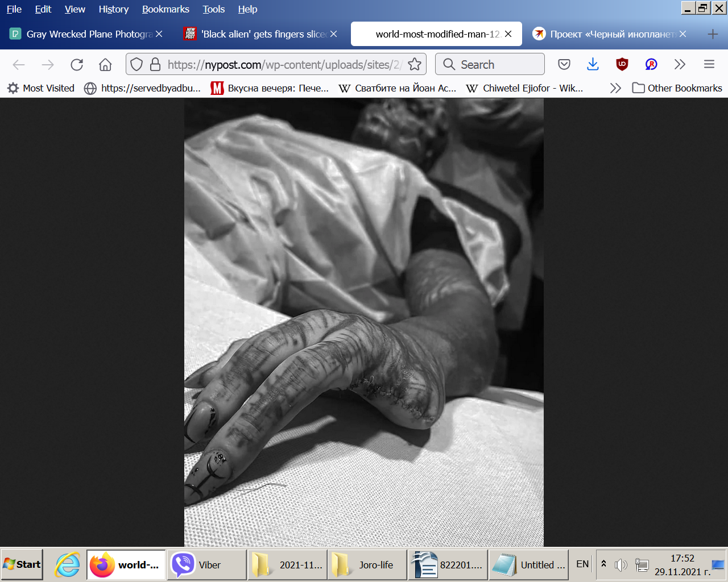The height and width of the screenshot is (582, 728).
Task: Go to the Firefox Home page
Action: click(x=105, y=65)
